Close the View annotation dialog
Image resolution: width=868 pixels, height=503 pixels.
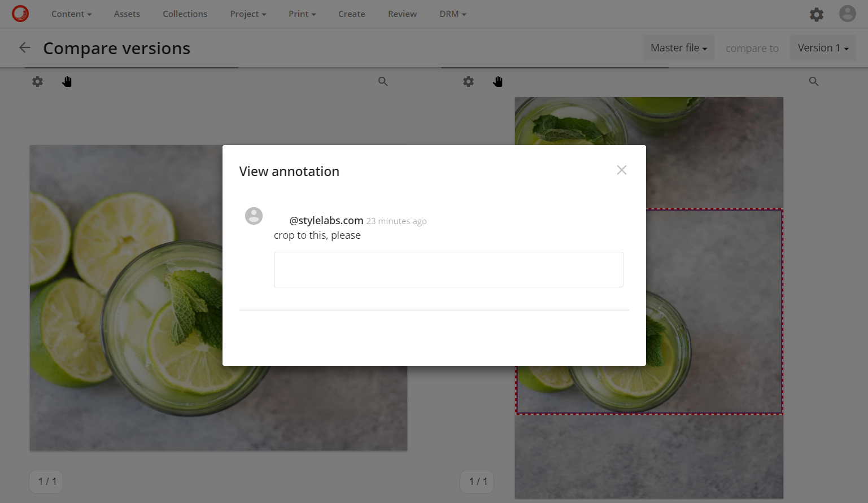(x=621, y=170)
